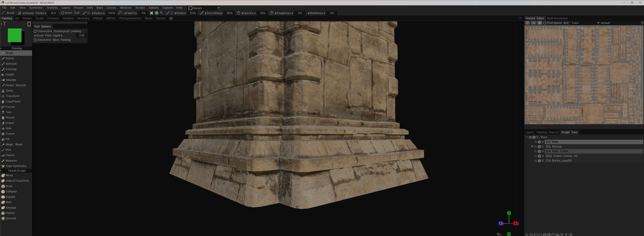
Task: Select the Airbrush painting tool
Action: [x=11, y=64]
